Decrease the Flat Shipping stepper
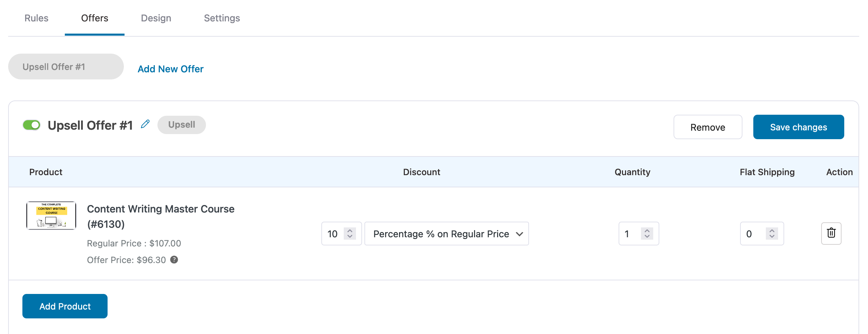This screenshot has width=868, height=334. (x=772, y=237)
